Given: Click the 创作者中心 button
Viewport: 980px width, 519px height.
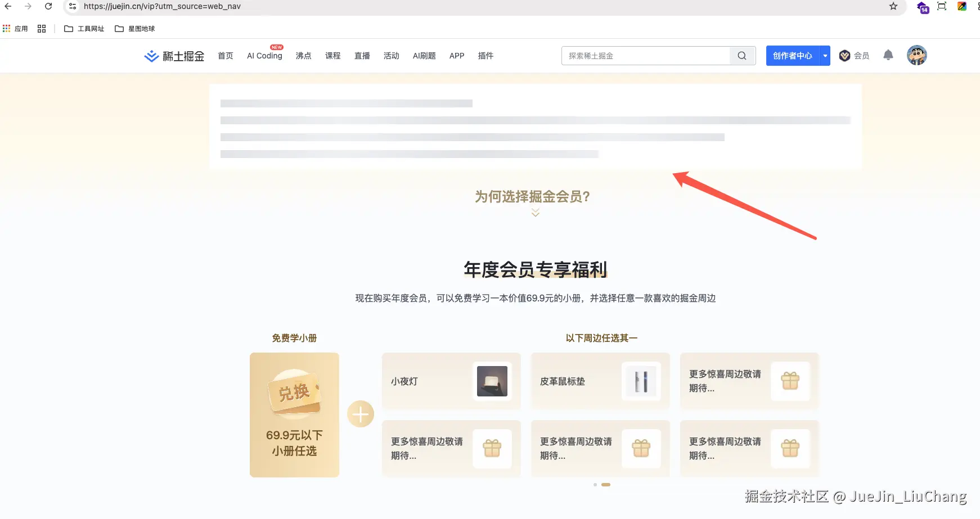Looking at the screenshot, I should 794,55.
